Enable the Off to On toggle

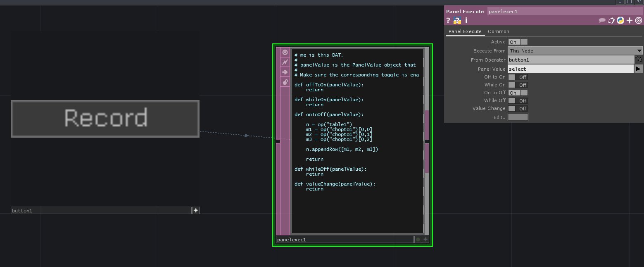click(518, 77)
